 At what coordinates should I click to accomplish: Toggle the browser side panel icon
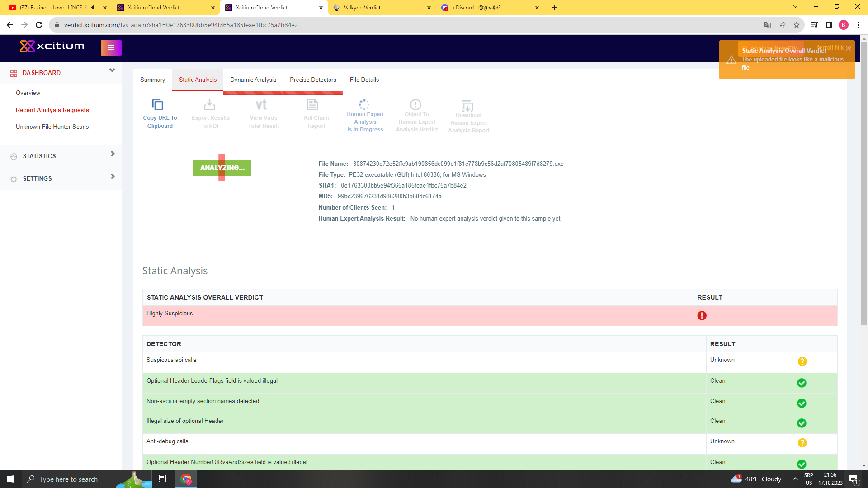point(829,25)
